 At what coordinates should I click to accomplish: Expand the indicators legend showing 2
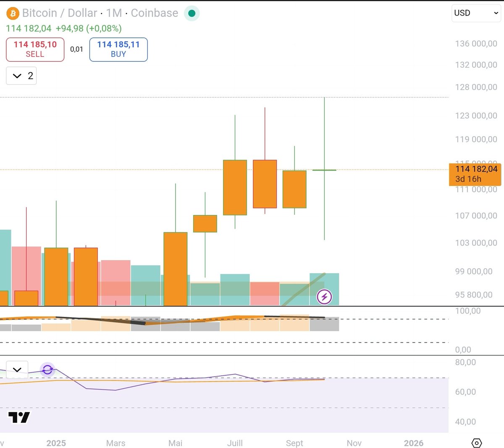point(21,76)
